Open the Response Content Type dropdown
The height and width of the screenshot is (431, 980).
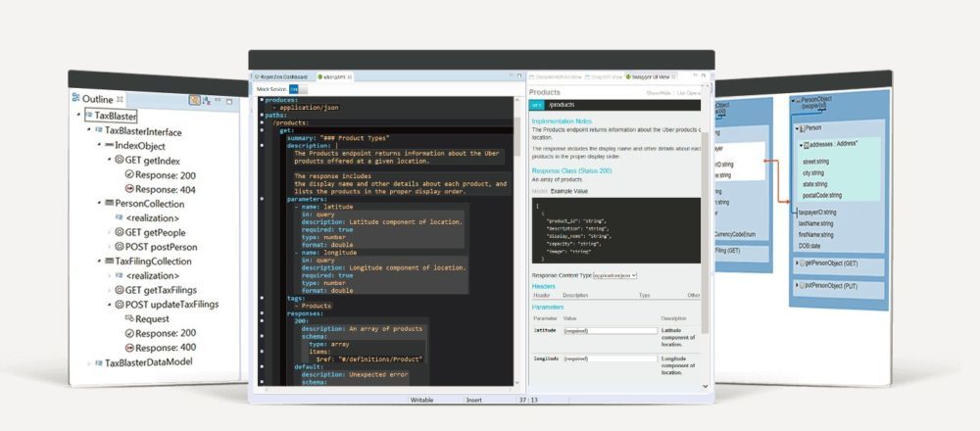click(x=612, y=276)
